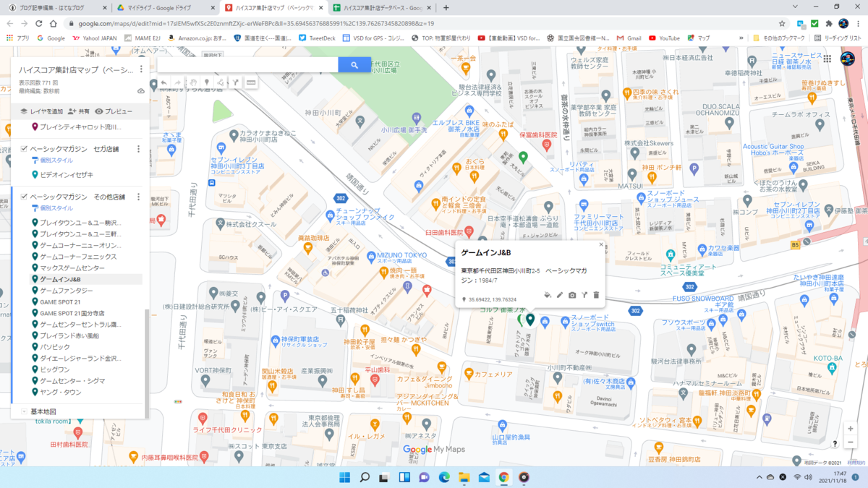
Task: Open the Windows Start menu
Action: click(344, 477)
